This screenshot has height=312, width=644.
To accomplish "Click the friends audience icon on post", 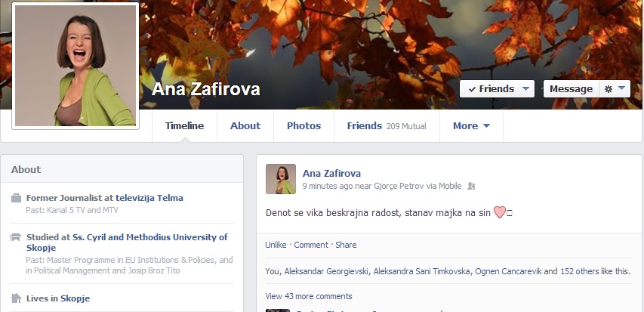I will click(x=471, y=186).
